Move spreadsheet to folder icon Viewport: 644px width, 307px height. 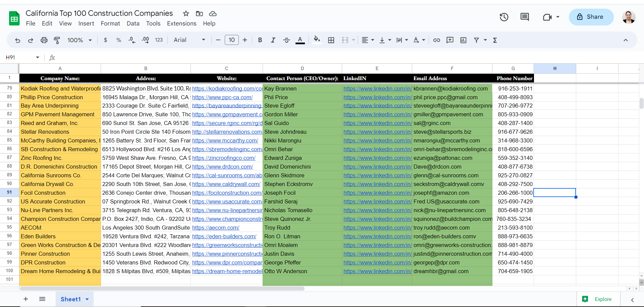click(199, 13)
